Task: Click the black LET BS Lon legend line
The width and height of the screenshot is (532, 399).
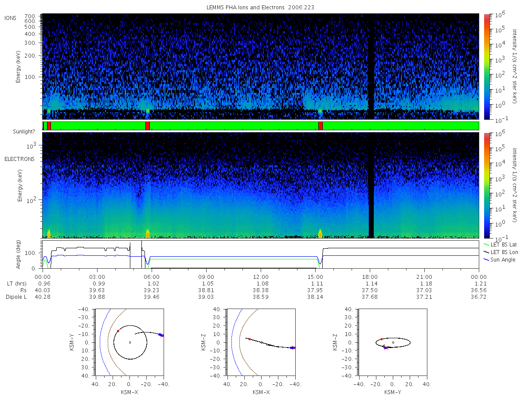Action: 487,252
